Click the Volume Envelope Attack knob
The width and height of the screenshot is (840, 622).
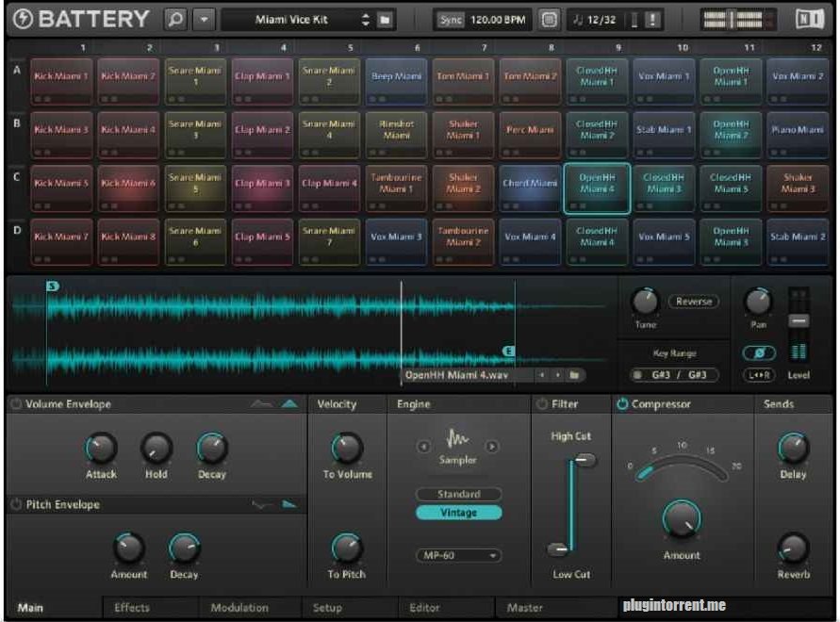click(x=101, y=449)
